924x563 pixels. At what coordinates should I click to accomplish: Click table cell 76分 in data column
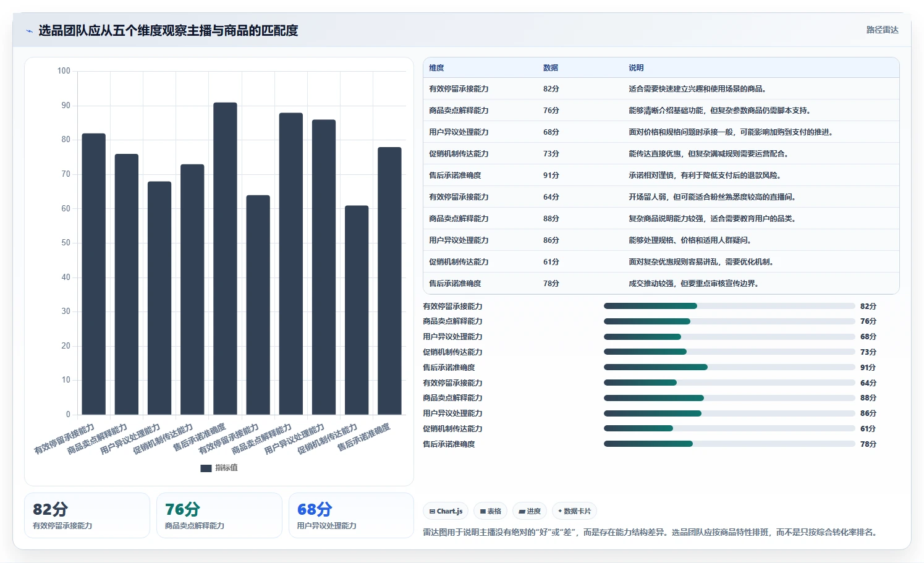pyautogui.click(x=551, y=111)
